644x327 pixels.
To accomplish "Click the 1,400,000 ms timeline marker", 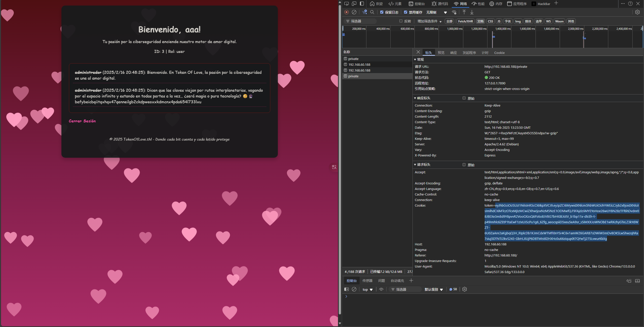I will pyautogui.click(x=503, y=29).
